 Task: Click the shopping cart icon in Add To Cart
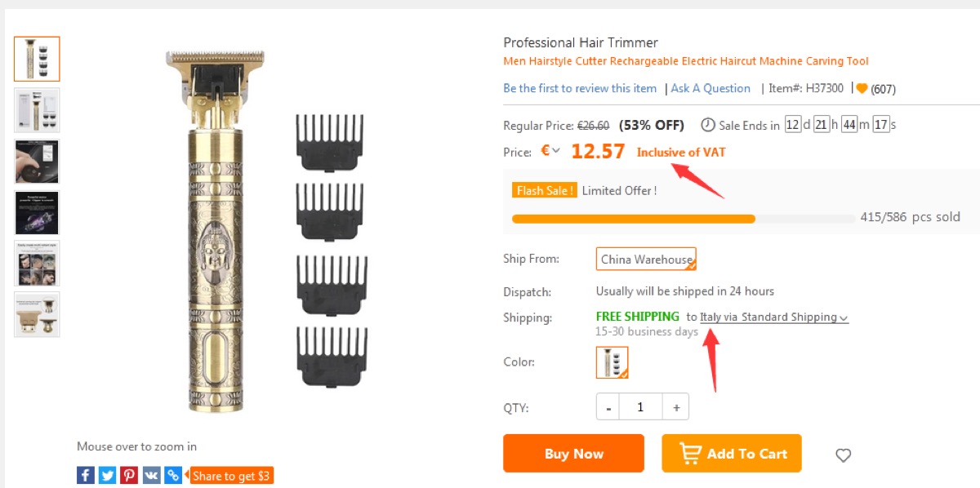pyautogui.click(x=690, y=454)
